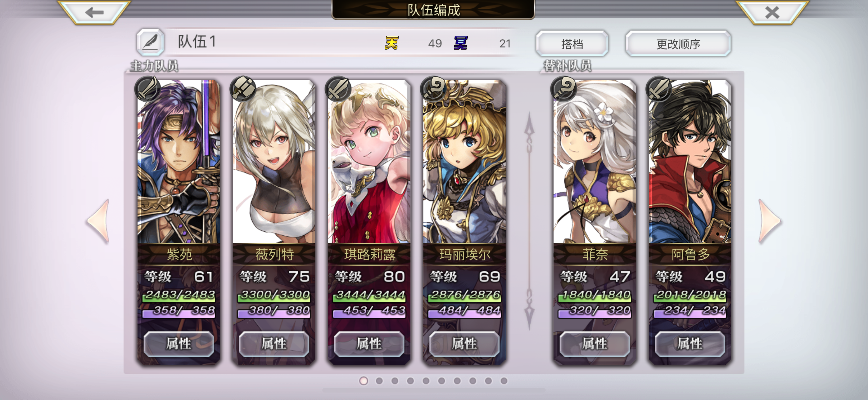868x400 pixels.
Task: Select the fifth team page dot
Action: pyautogui.click(x=426, y=380)
